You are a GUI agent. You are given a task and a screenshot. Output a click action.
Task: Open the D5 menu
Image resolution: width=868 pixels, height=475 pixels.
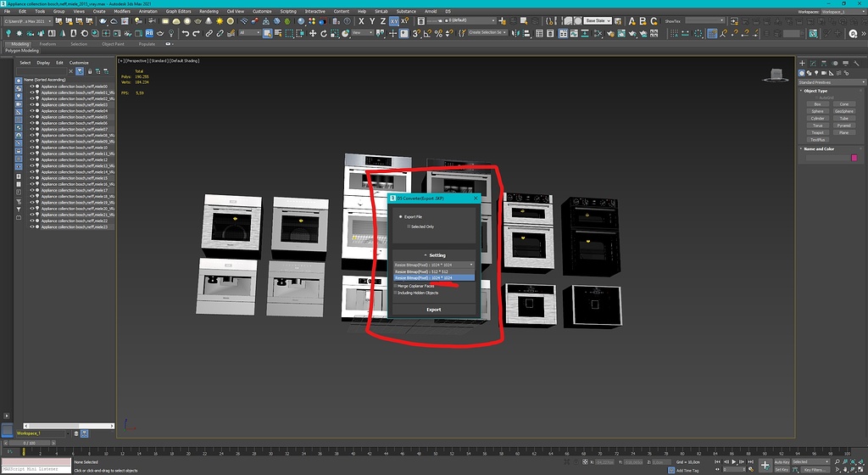[x=448, y=11]
